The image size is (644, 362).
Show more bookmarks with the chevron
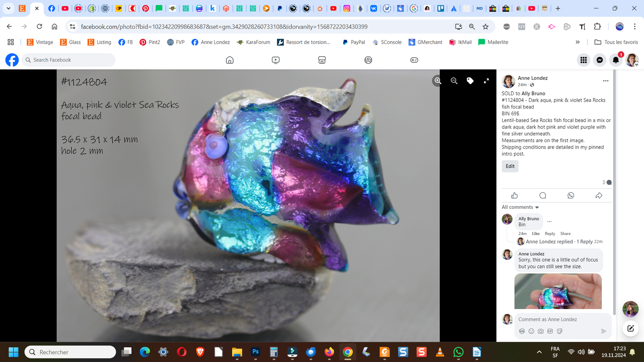pyautogui.click(x=578, y=42)
